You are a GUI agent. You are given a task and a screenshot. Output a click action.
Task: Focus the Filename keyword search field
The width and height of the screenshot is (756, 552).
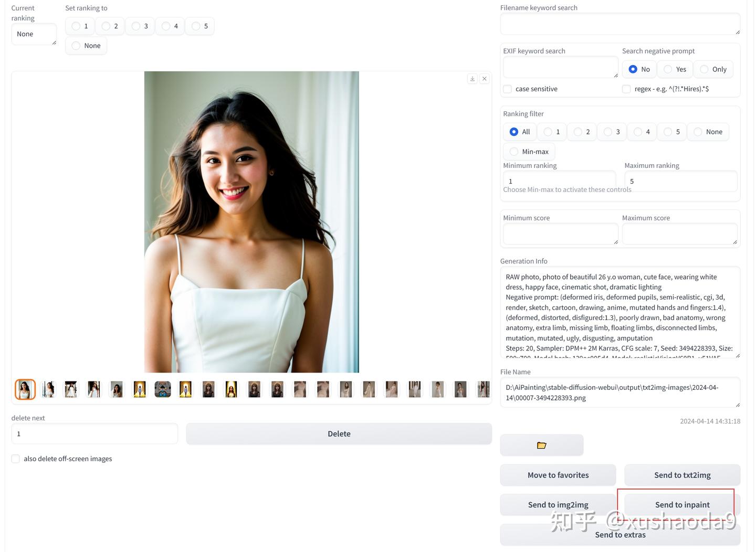[619, 24]
